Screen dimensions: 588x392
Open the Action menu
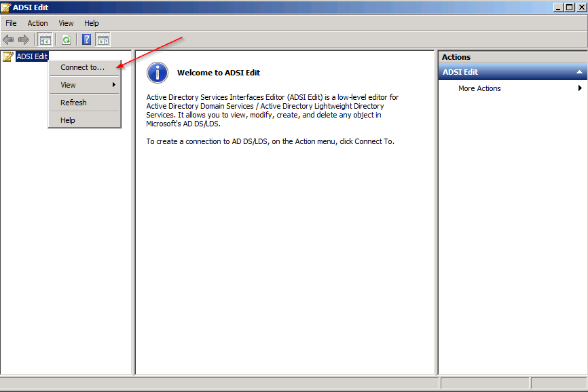[37, 23]
